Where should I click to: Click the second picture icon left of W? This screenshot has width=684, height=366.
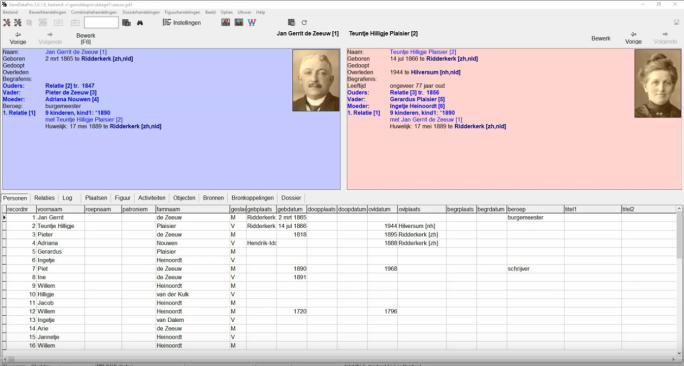point(239,22)
